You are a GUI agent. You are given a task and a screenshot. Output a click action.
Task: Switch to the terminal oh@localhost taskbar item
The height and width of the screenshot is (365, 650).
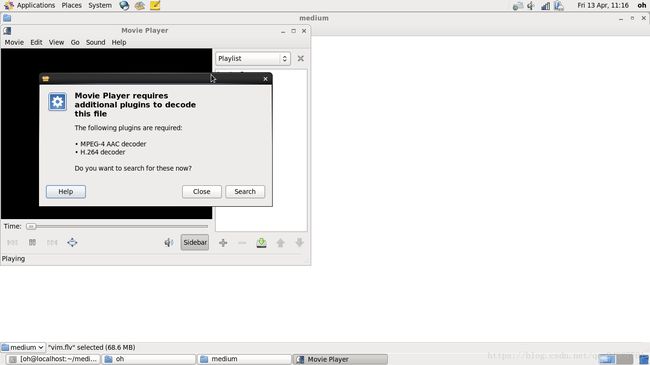pos(53,359)
